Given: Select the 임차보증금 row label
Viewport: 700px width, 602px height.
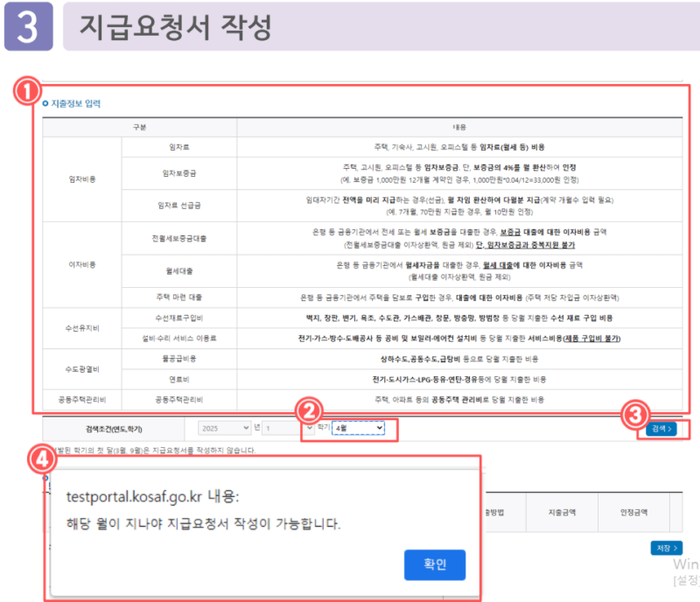Looking at the screenshot, I should click(x=179, y=173).
